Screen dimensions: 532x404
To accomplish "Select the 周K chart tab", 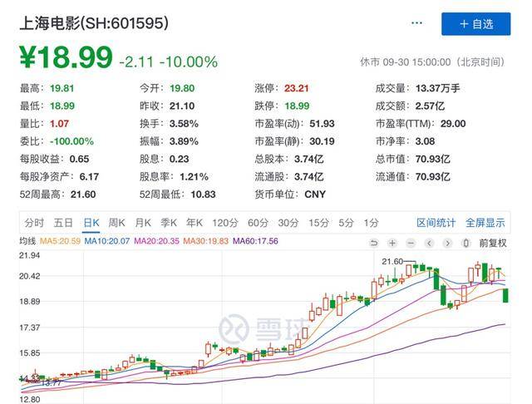I will click(x=116, y=223).
